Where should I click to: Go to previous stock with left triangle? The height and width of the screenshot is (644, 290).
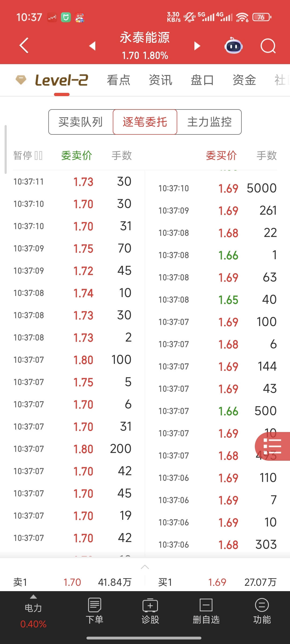coord(92,46)
